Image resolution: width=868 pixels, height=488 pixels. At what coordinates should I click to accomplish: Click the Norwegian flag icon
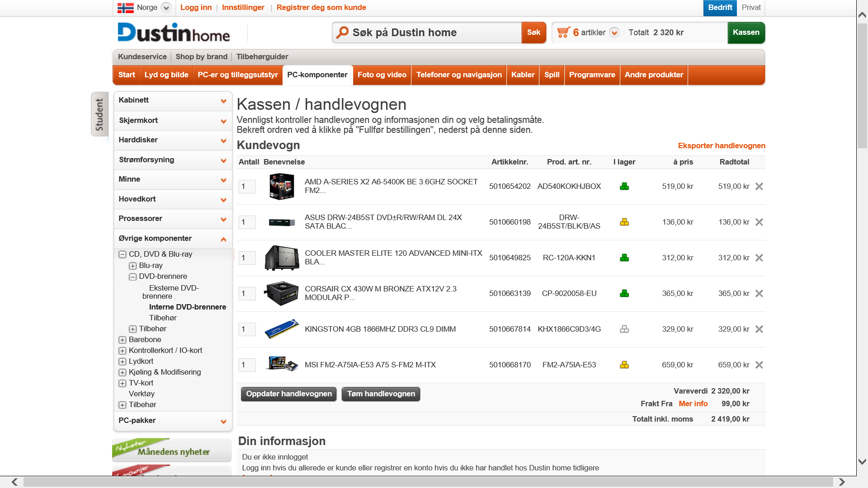coord(125,8)
